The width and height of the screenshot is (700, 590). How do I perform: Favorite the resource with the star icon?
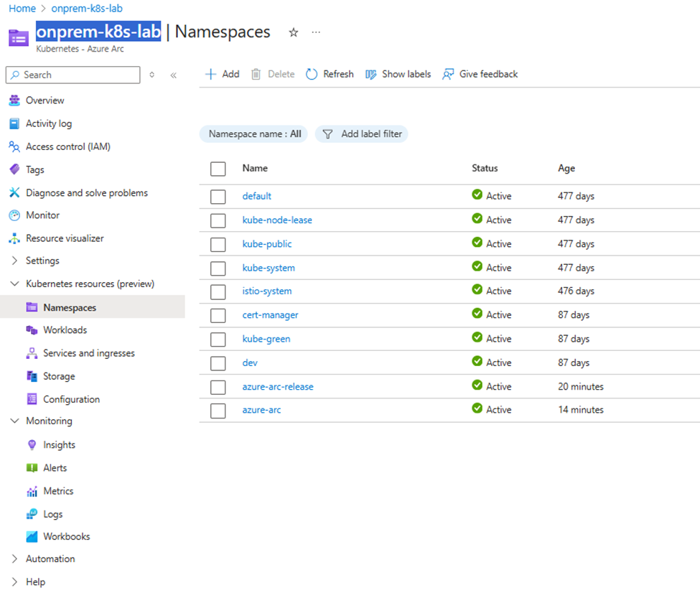click(x=294, y=32)
